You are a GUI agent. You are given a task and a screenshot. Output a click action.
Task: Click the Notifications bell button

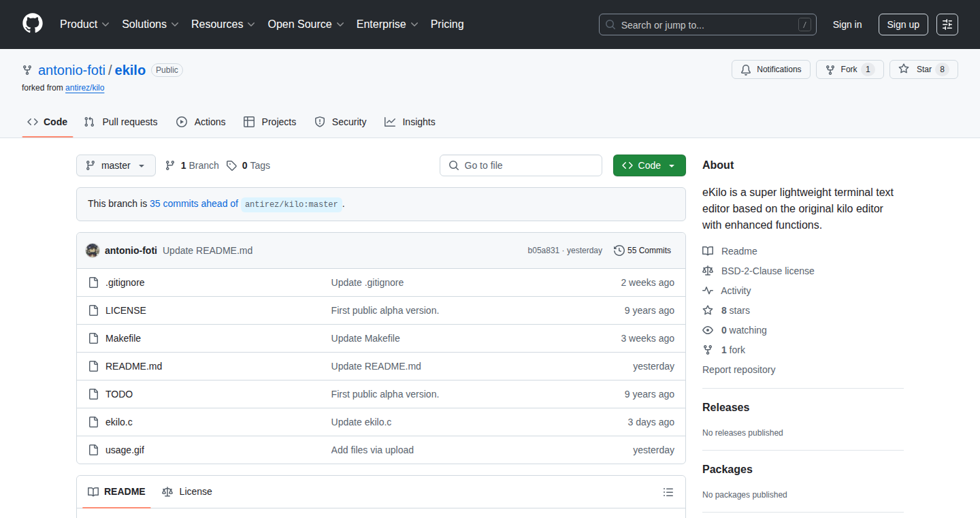click(x=771, y=69)
